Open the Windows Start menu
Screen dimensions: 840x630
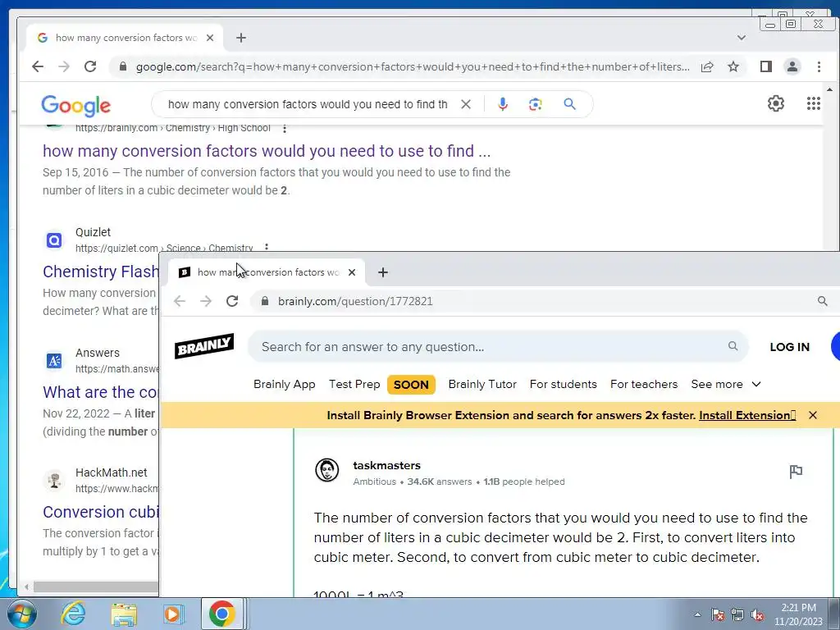click(x=21, y=614)
